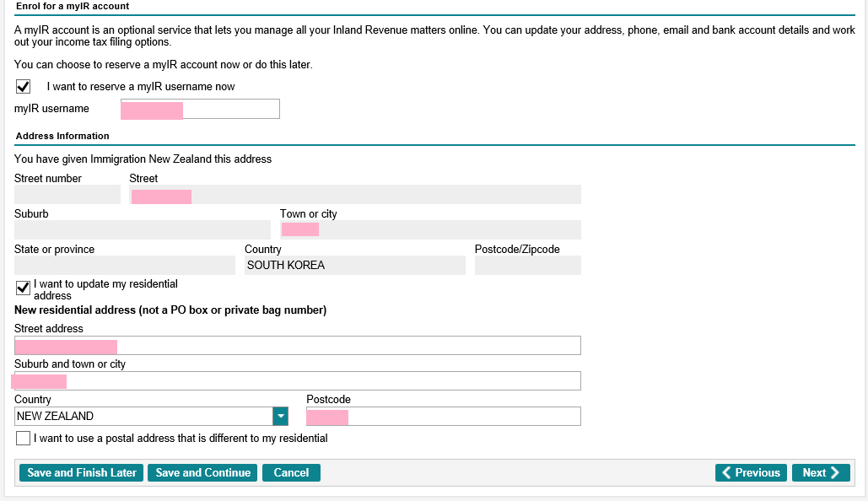Focus the Suburb and town or city input

click(x=297, y=380)
